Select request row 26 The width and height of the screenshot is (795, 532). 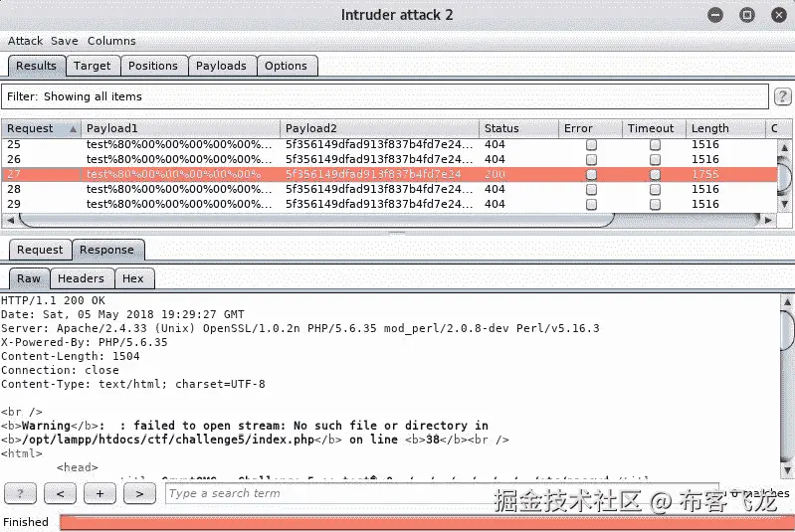click(x=389, y=159)
